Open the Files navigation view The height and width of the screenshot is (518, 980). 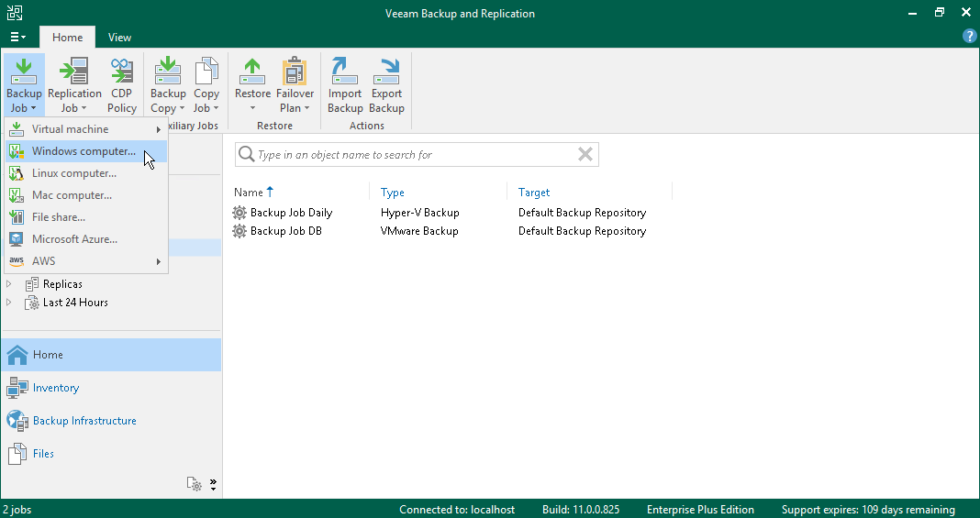(x=111, y=454)
